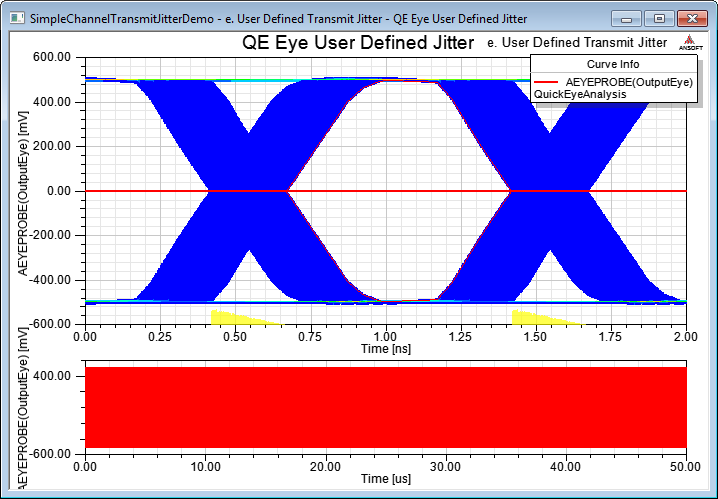This screenshot has width=718, height=499.
Task: Click the red waveform trace in lower plot
Action: [x=386, y=407]
